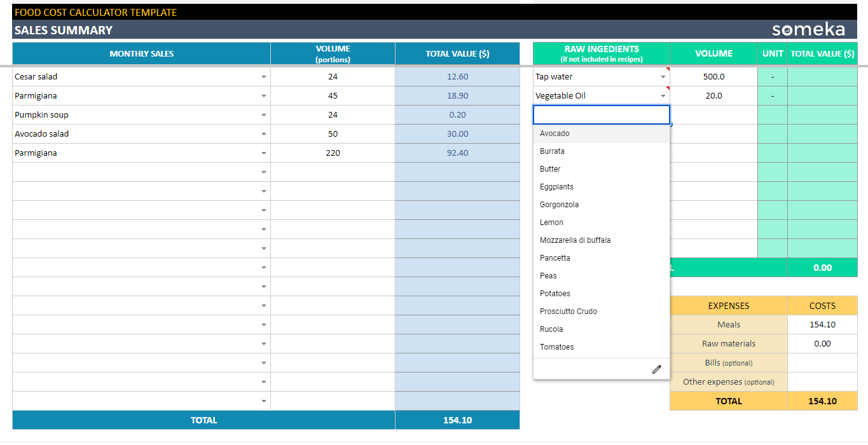Click volume cell showing 220 for Parmigiana

point(333,153)
